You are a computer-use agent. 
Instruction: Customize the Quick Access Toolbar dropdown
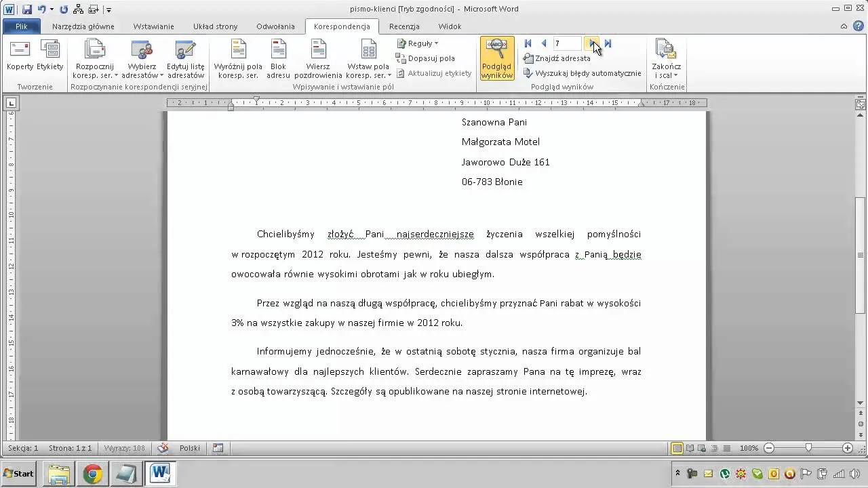pyautogui.click(x=108, y=10)
